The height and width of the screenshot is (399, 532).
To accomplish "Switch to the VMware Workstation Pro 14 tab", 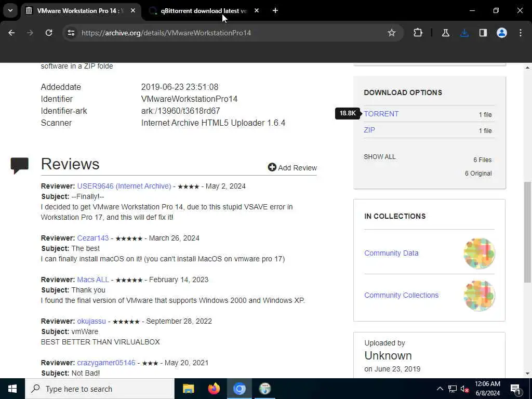I will coord(81,10).
